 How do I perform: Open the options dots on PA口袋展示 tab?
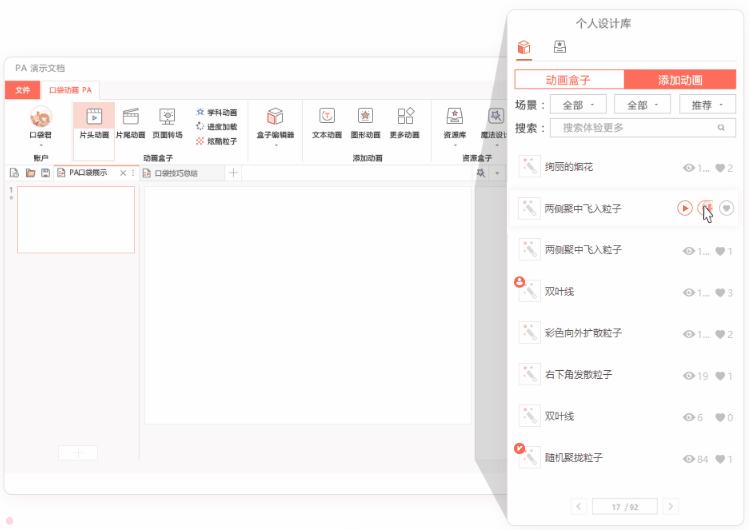tap(133, 173)
